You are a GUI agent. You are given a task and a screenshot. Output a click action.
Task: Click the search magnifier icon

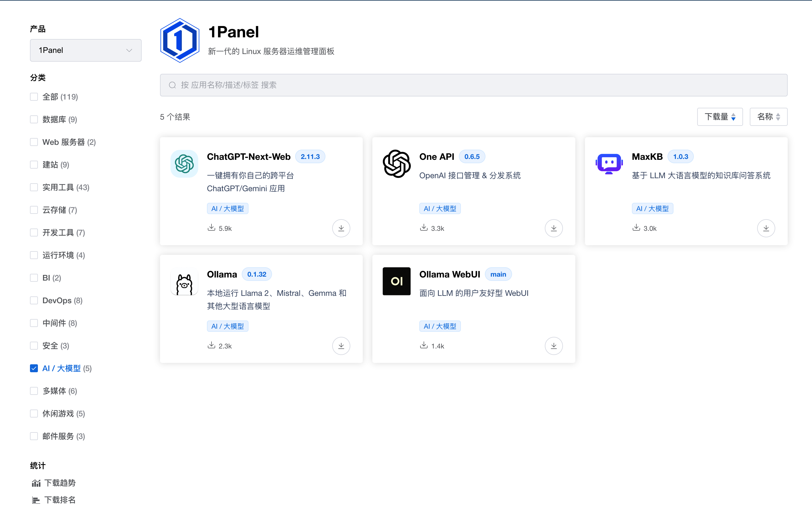click(172, 85)
